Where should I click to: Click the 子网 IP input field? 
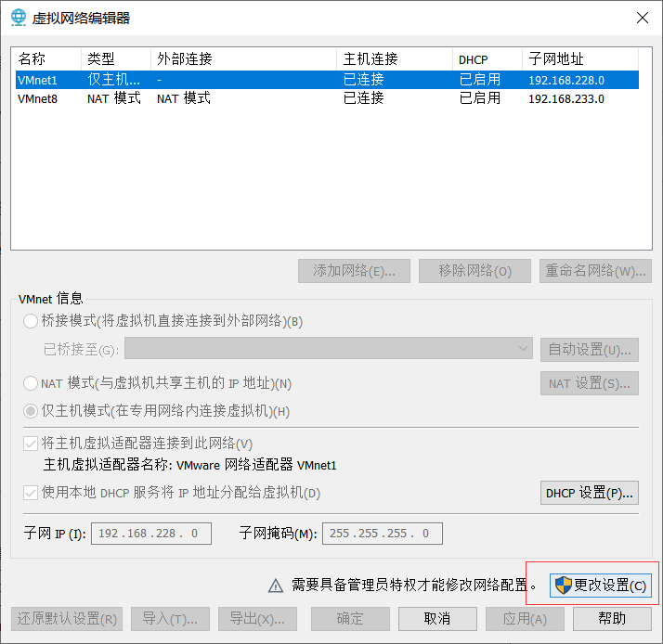point(151,534)
